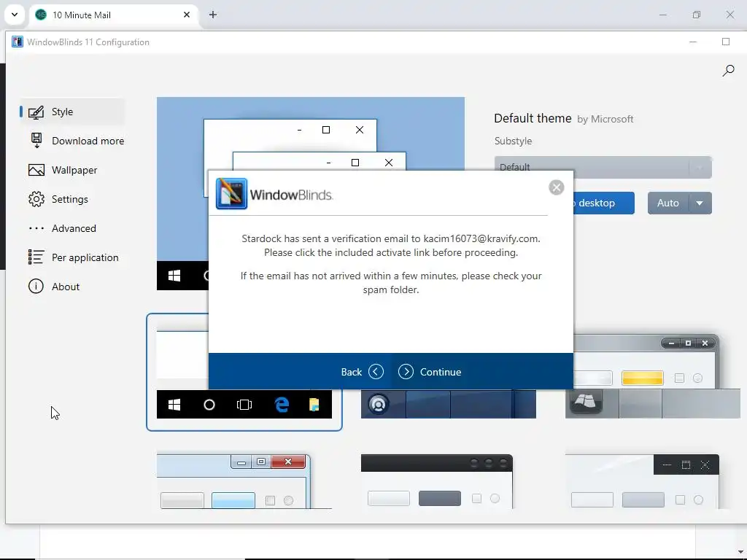Open a new browser tab
Screen dimensions: 747x560
[213, 15]
